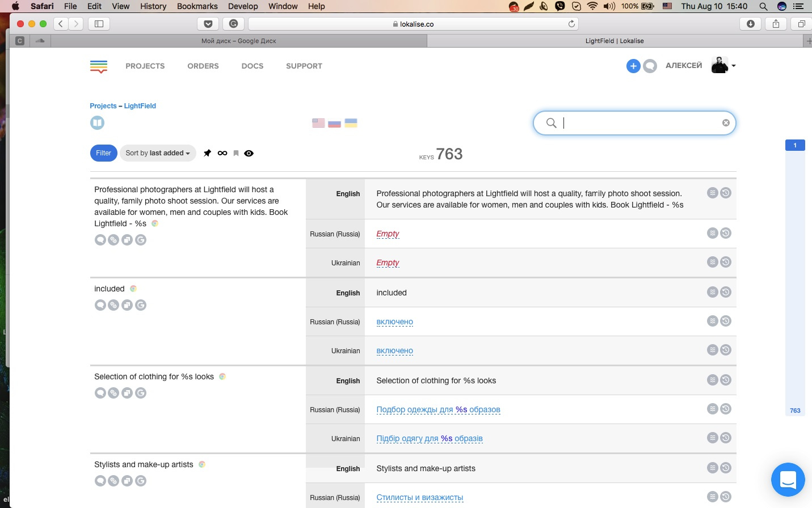Open the SUPPORT navigation item

click(304, 66)
